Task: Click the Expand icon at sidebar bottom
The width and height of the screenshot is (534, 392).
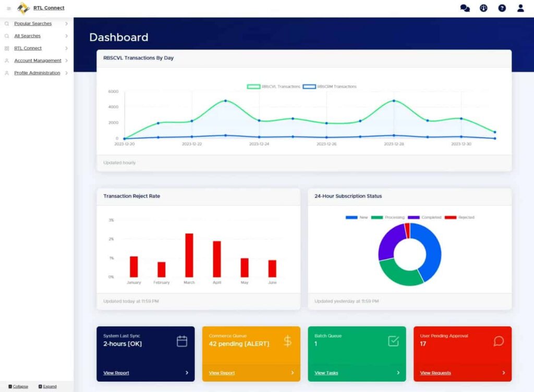Action: click(x=40, y=387)
